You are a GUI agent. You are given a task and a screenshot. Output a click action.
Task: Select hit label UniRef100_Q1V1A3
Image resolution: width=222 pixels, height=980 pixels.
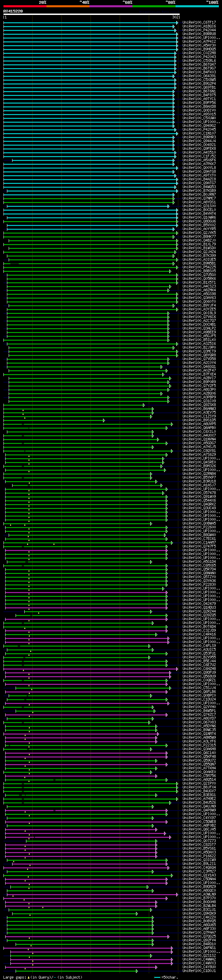tap(199, 875)
